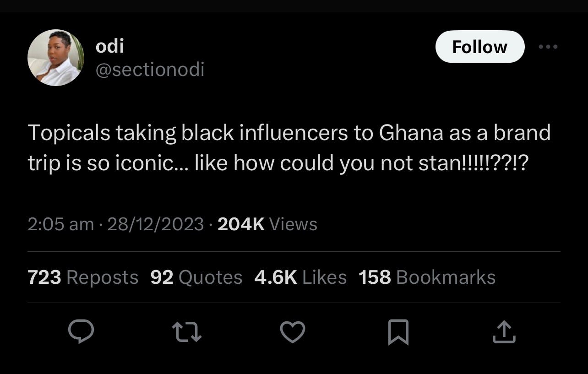Click the 2:05 am 28/12/2023 timestamp
The width and height of the screenshot is (588, 374).
[x=115, y=224]
